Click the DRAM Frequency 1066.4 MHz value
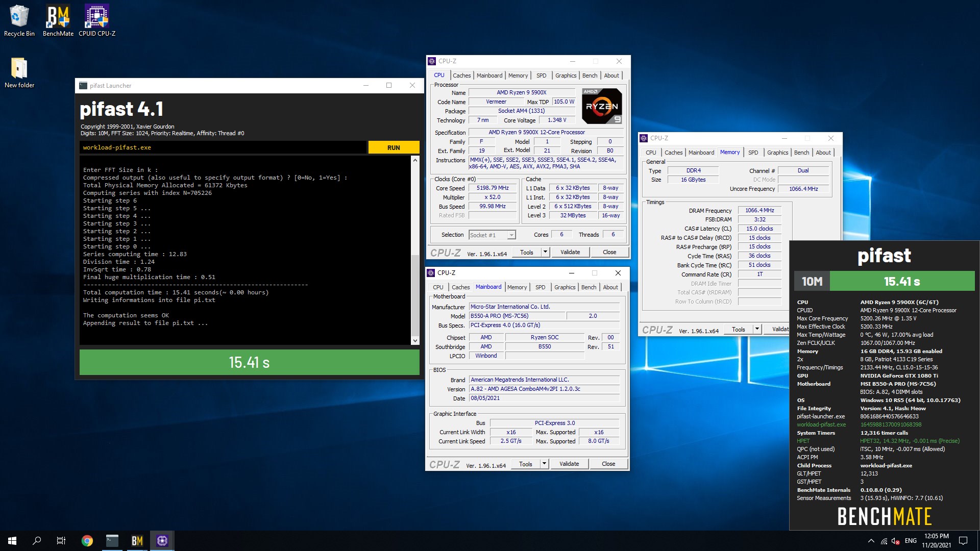 coord(759,210)
